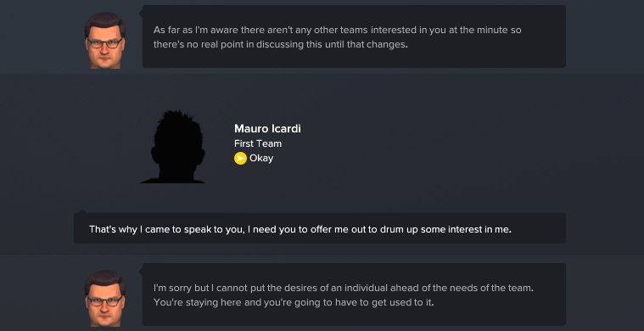Click the words 'offer me out' in the player reply
The width and height of the screenshot is (644, 331).
[x=334, y=229]
